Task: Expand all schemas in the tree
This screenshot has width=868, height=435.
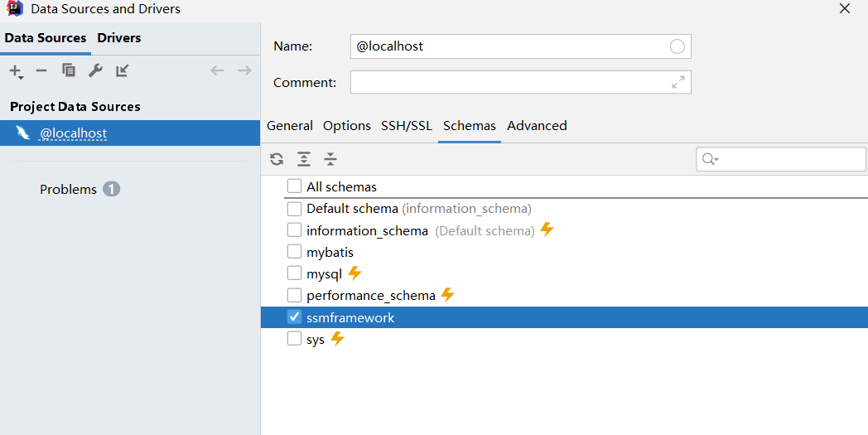Action: (304, 159)
